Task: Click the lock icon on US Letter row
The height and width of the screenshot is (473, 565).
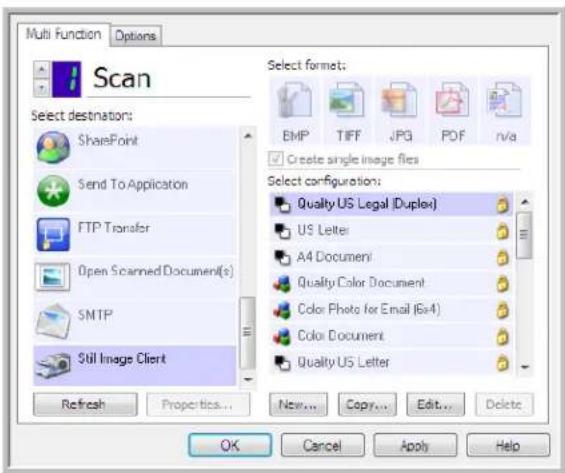Action: pos(502,231)
